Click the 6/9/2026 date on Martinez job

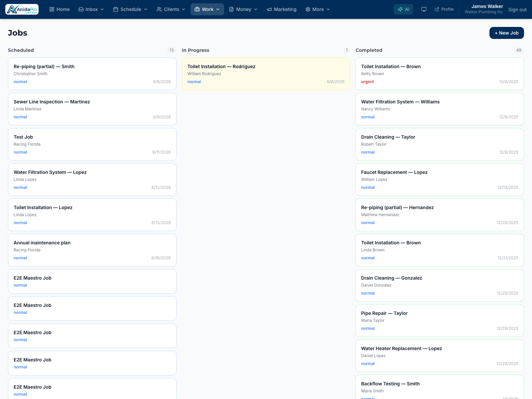coord(162,117)
